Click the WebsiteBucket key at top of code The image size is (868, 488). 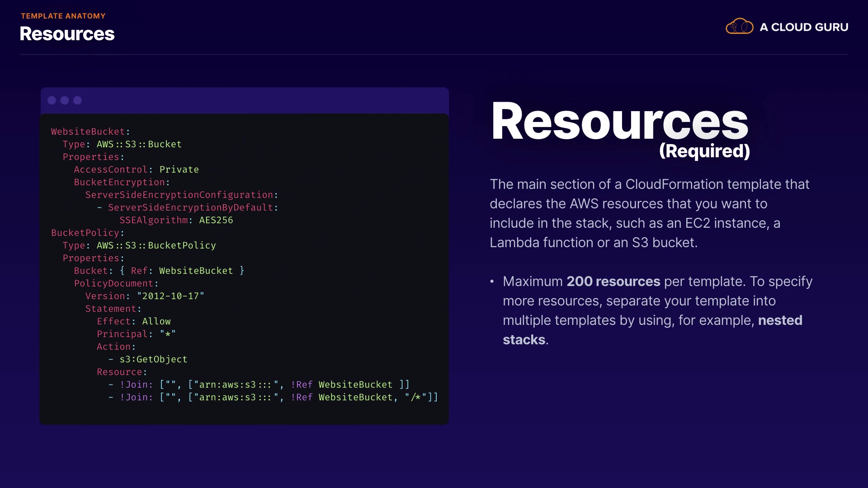(x=88, y=131)
